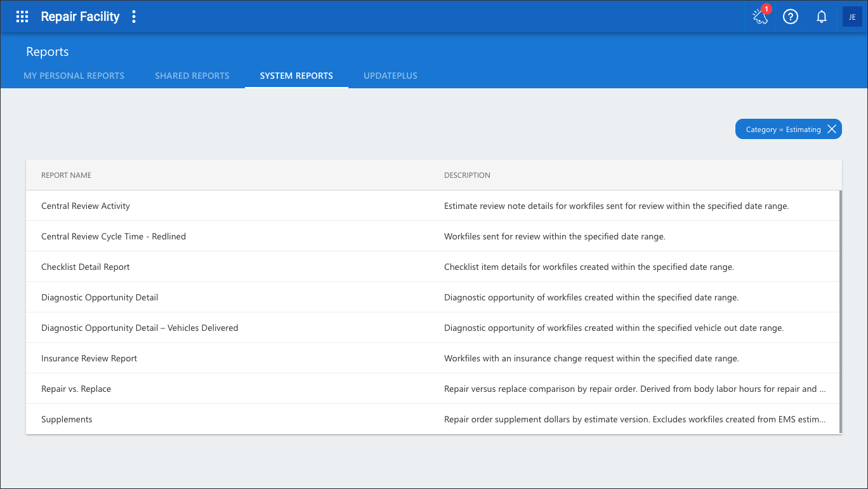Select the System Reports tab
This screenshot has height=489, width=868.
coord(296,76)
